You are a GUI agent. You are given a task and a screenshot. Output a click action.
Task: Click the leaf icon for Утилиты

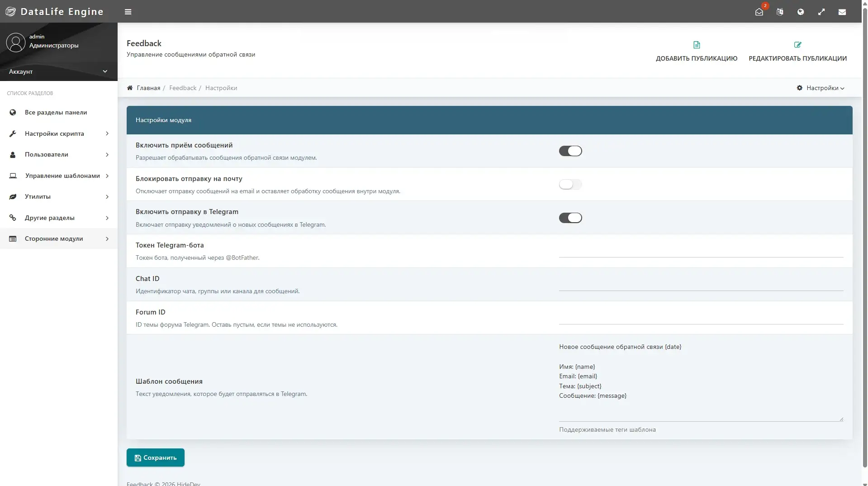[13, 197]
